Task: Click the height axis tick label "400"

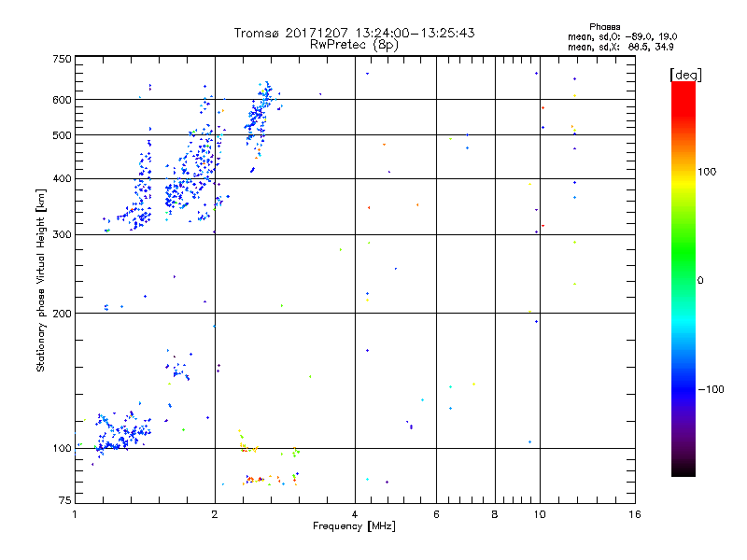Action: 62,178
